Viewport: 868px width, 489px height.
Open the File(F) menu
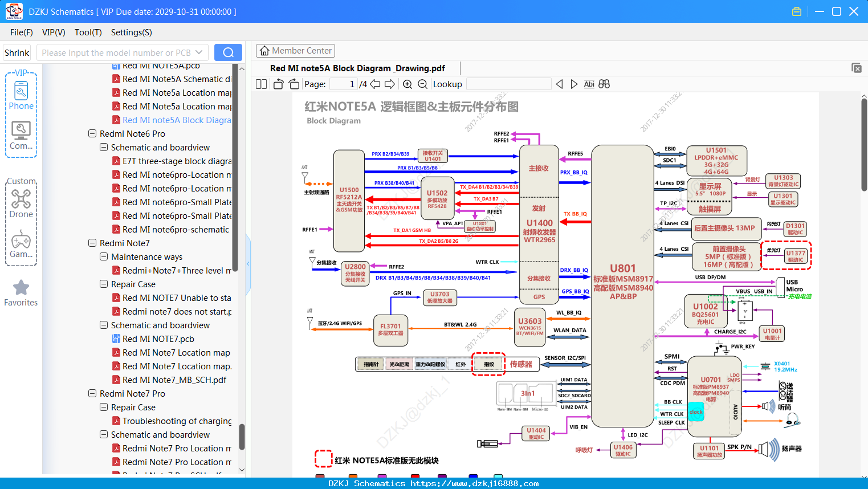coord(22,32)
